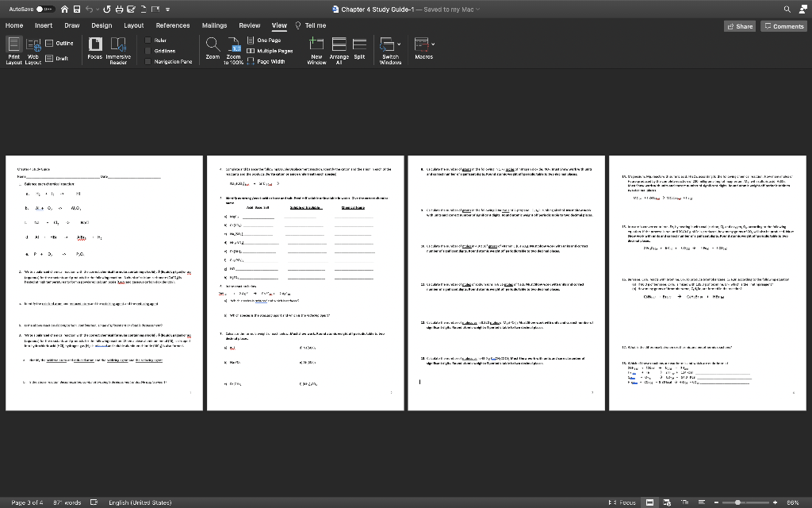The image size is (812, 508).
Task: Click the fourth page of the document
Action: click(x=707, y=283)
